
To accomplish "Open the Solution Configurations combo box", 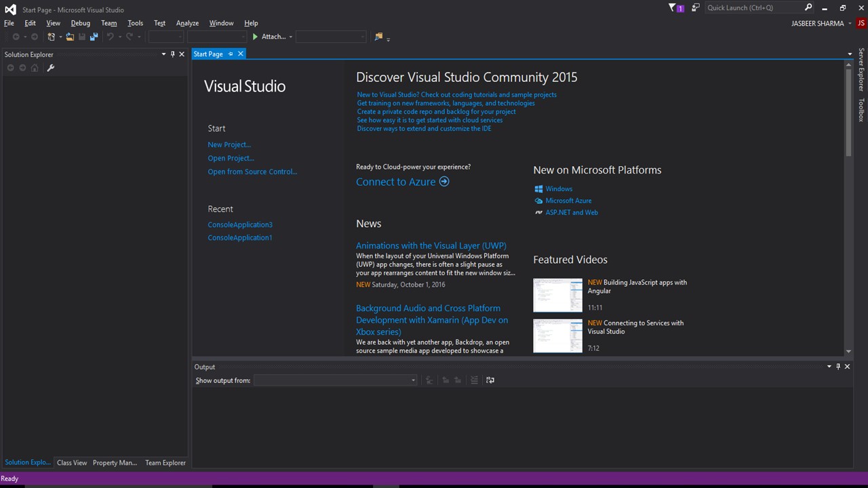I will pyautogui.click(x=166, y=37).
